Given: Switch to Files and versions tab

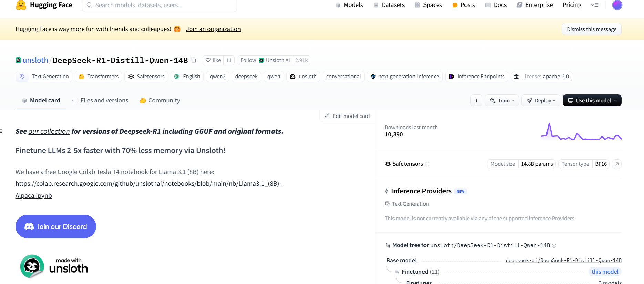Looking at the screenshot, I should coord(100,101).
